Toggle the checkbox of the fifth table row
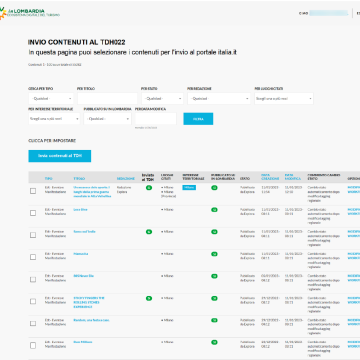Image resolution: width=360 pixels, height=360 pixels. pos(33,279)
